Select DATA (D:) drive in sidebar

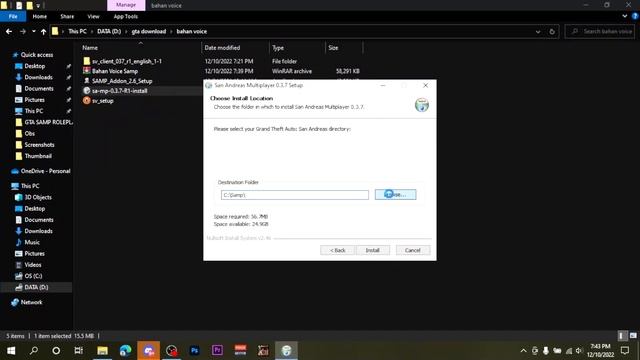pos(36,287)
